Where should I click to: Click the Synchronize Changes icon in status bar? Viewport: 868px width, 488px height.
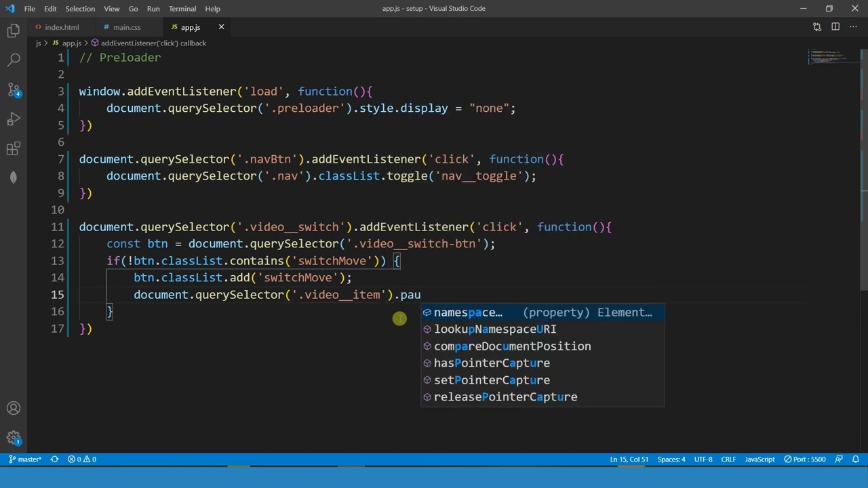tap(55, 460)
